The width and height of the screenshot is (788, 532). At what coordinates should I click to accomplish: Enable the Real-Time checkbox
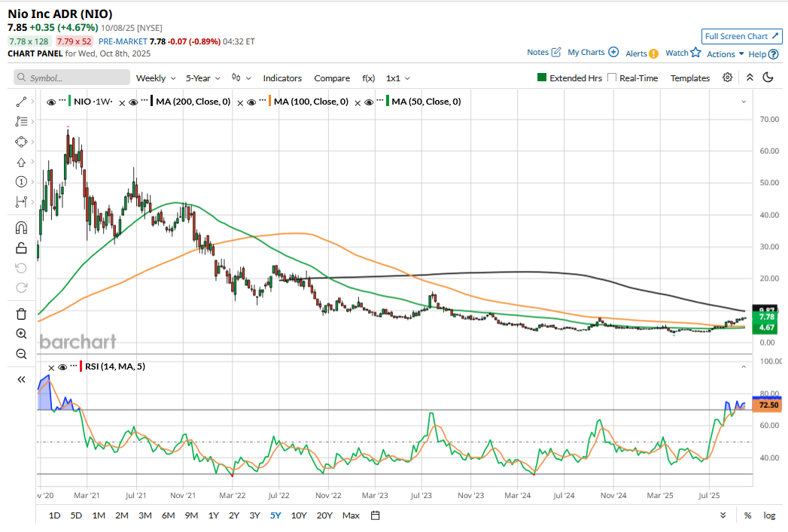click(612, 78)
